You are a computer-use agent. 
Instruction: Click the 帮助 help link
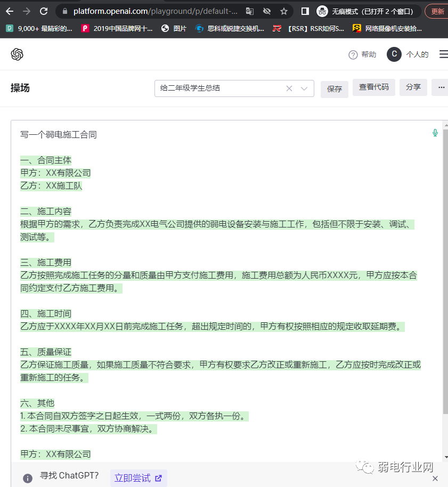pyautogui.click(x=362, y=54)
